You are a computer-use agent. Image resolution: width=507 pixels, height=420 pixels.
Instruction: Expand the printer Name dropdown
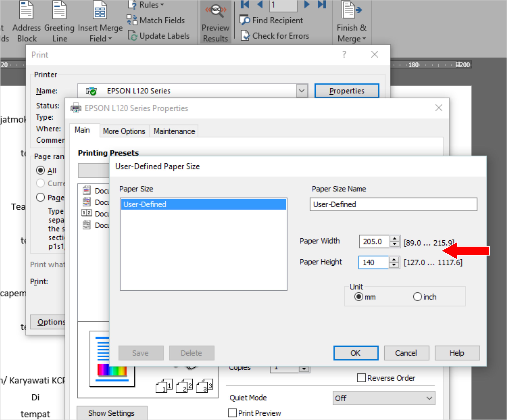pos(302,91)
